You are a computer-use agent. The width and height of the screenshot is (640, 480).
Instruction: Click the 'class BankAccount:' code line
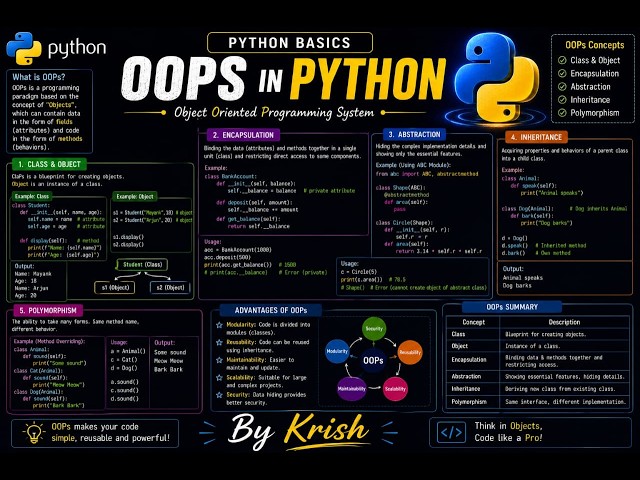click(x=231, y=176)
